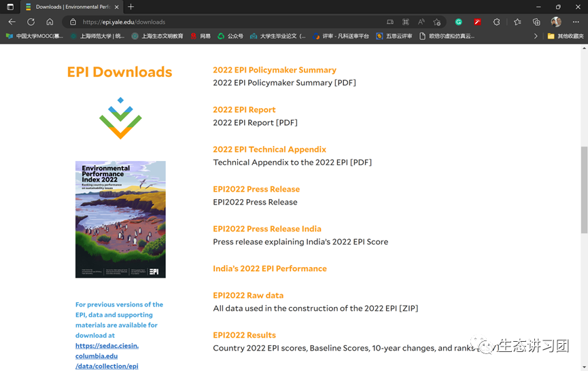Viewport: 588px width, 371px height.
Task: Open the 其他收藏夹 folder
Action: pos(566,36)
